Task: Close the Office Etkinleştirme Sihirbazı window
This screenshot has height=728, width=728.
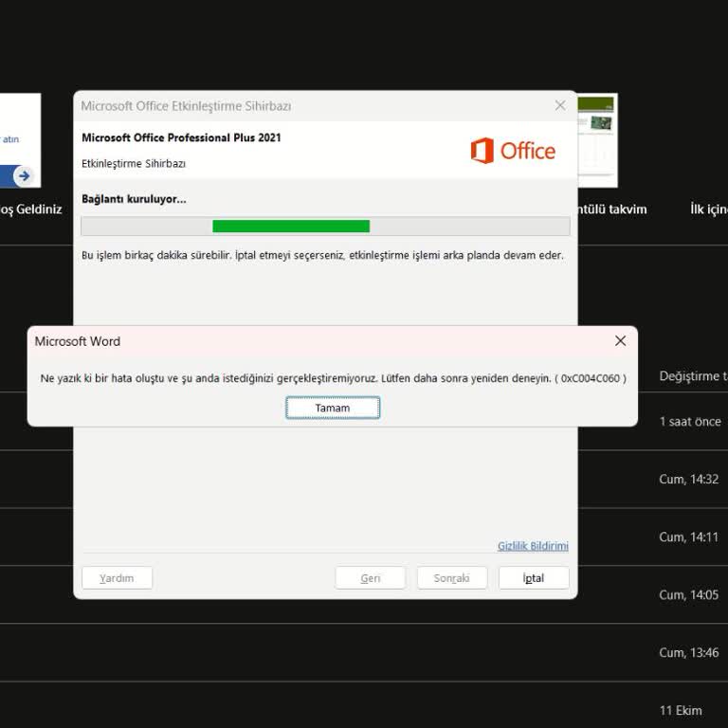Action: tap(560, 105)
